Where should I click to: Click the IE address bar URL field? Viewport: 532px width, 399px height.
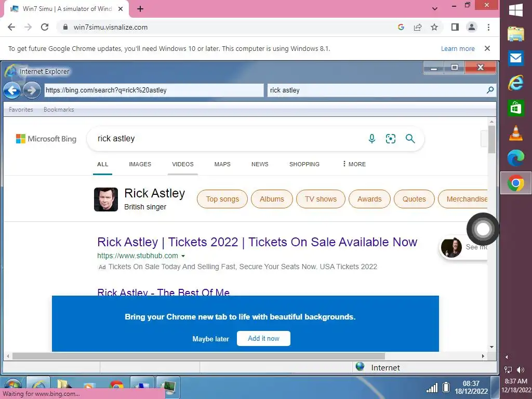154,90
